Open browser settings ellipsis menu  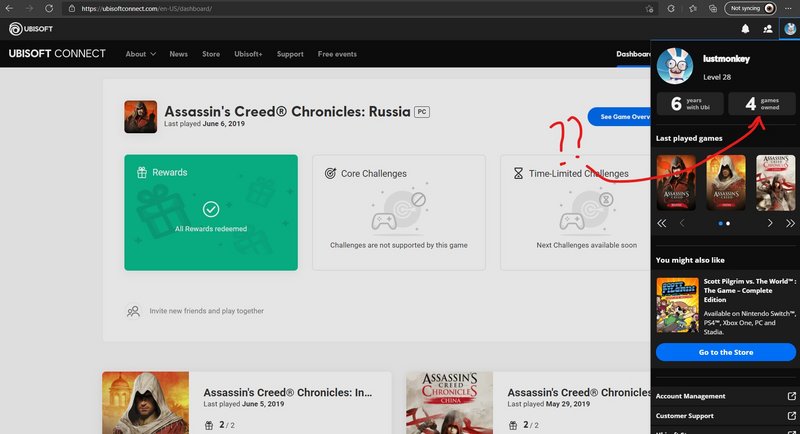[x=788, y=8]
